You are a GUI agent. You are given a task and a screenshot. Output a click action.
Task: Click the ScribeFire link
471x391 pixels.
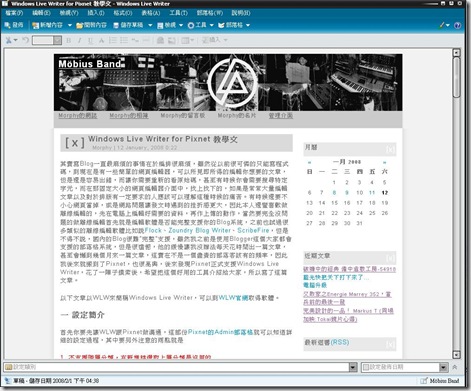(253, 230)
